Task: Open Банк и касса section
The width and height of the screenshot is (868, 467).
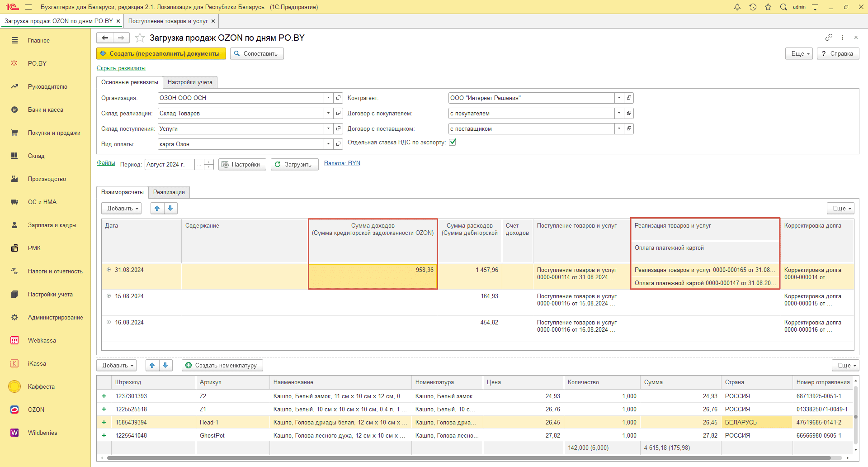Action: tap(45, 110)
